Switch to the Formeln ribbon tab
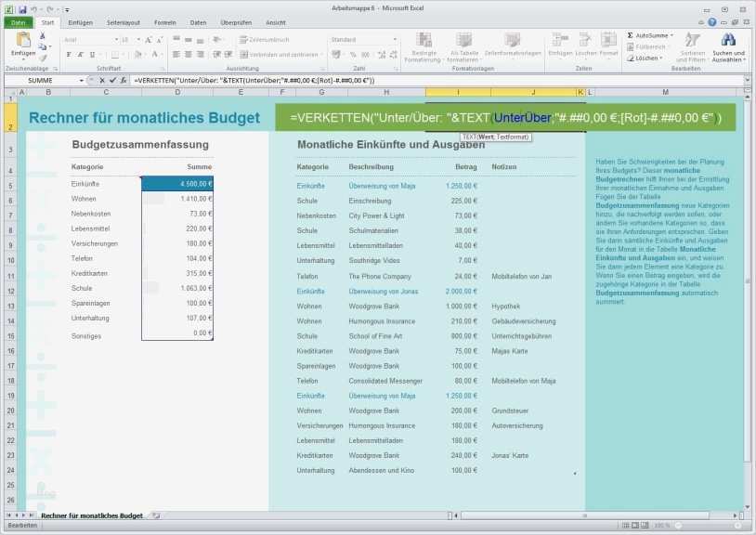The height and width of the screenshot is (535, 756). tap(165, 22)
